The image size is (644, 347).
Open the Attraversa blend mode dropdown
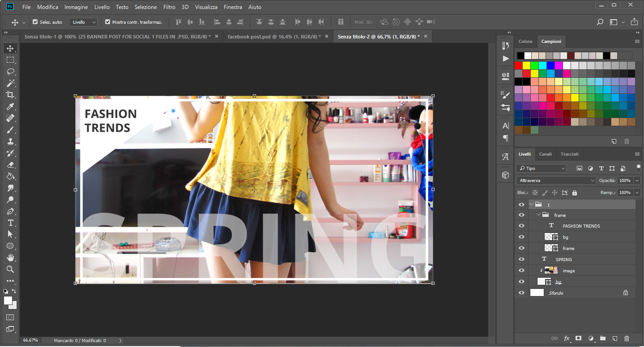pyautogui.click(x=556, y=181)
